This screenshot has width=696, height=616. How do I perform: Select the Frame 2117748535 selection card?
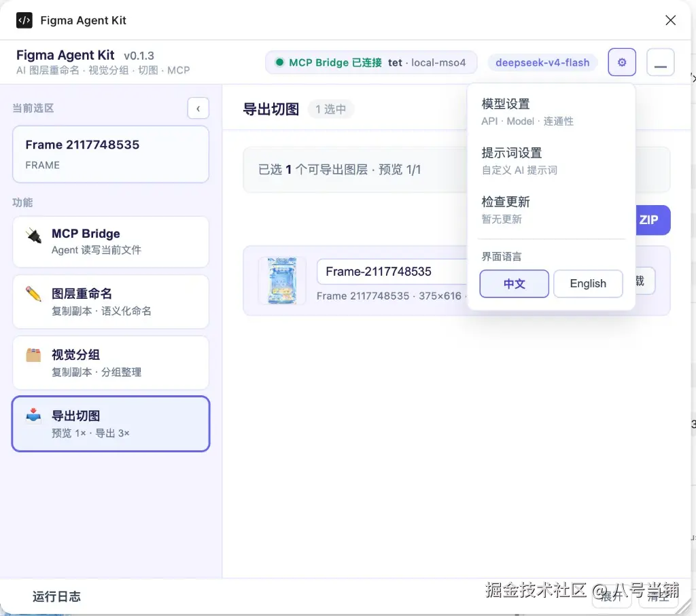[111, 154]
